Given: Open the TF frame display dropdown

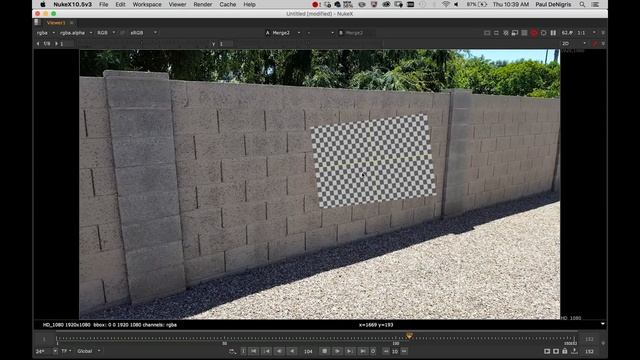Looking at the screenshot, I should (66, 351).
